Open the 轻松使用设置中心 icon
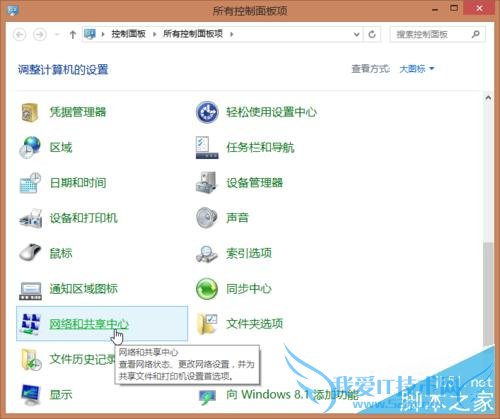The height and width of the screenshot is (419, 500). (x=207, y=112)
